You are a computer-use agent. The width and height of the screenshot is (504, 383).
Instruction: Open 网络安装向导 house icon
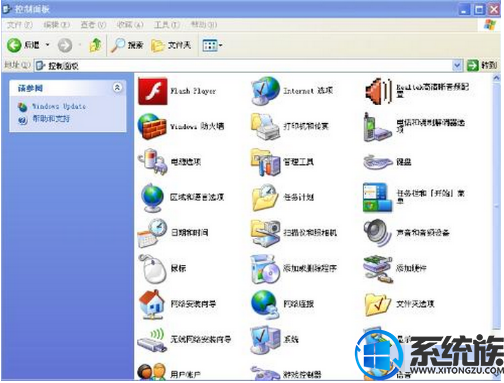point(152,304)
